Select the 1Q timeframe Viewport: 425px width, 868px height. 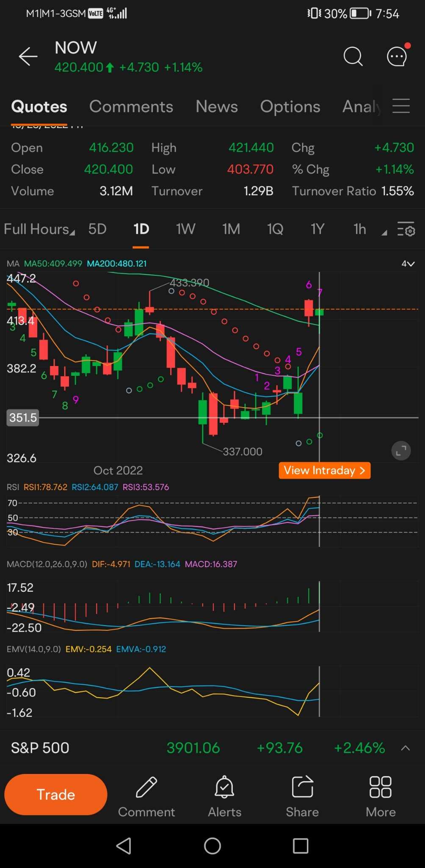275,229
